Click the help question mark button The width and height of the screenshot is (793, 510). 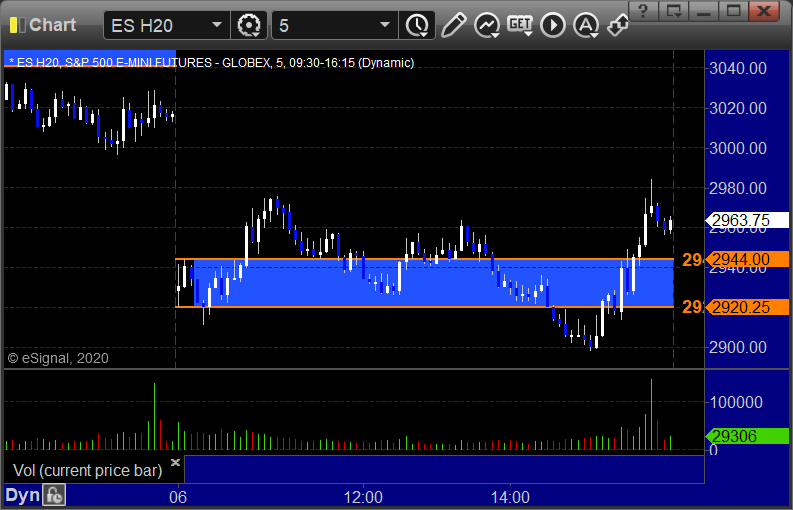tap(643, 10)
